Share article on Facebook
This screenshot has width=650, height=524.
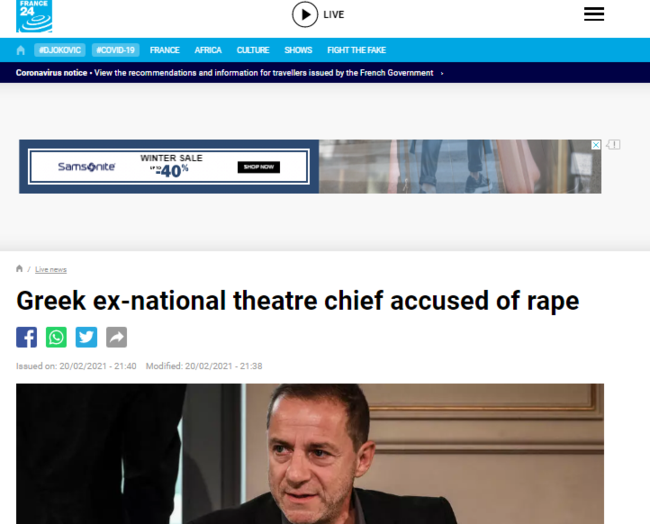(27, 337)
